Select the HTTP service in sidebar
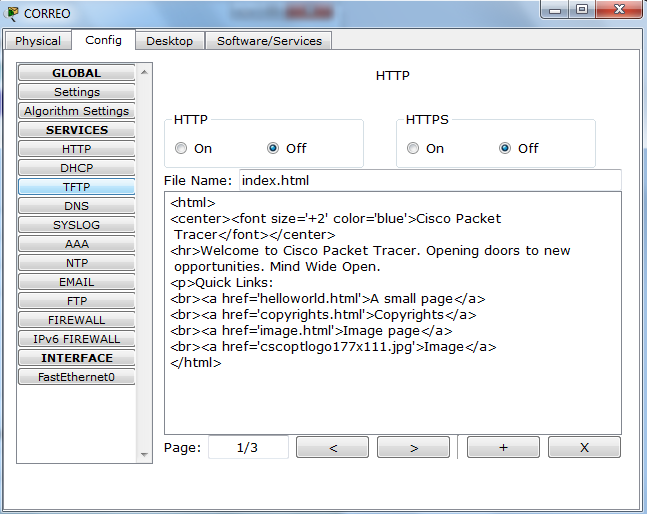 point(77,149)
